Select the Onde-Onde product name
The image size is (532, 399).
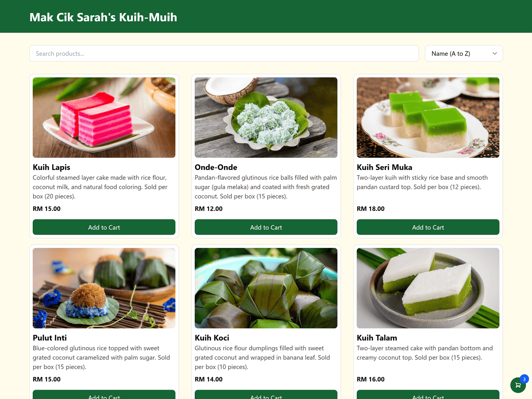click(216, 167)
